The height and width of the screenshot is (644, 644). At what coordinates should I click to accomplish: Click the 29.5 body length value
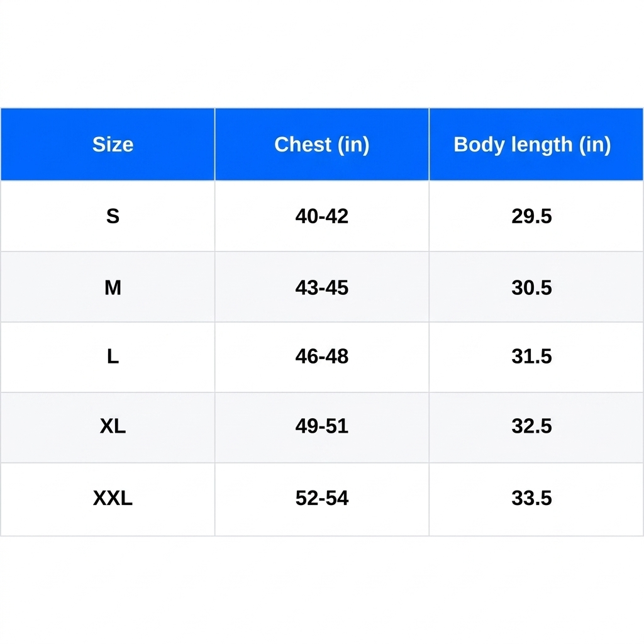[531, 216]
